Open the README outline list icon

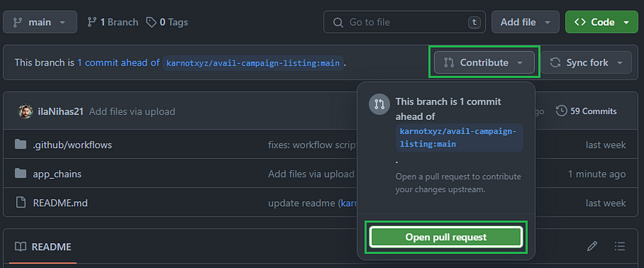620,246
